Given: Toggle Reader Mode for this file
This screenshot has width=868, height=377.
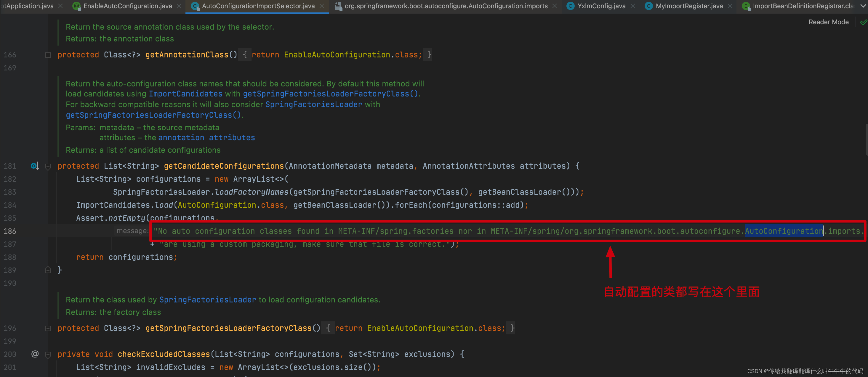Looking at the screenshot, I should [828, 22].
